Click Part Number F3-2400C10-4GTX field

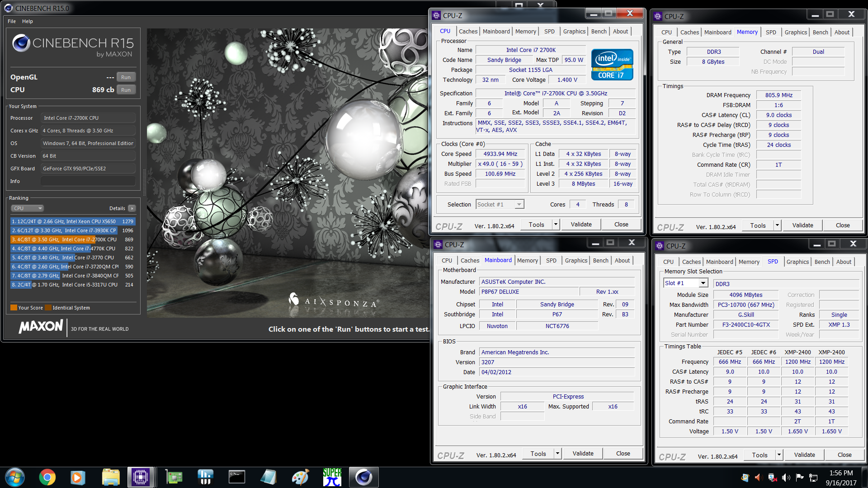coord(746,325)
